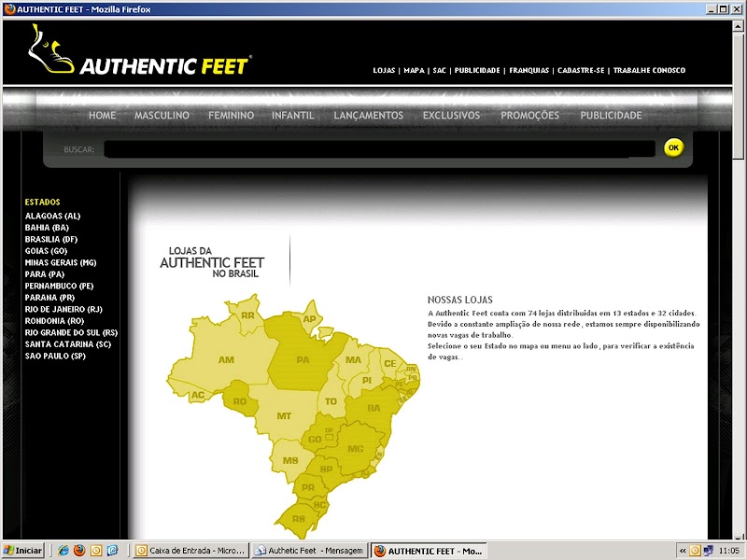Select BAHIA (BA) in the states list
Image resolution: width=747 pixels, height=560 pixels.
(x=47, y=228)
